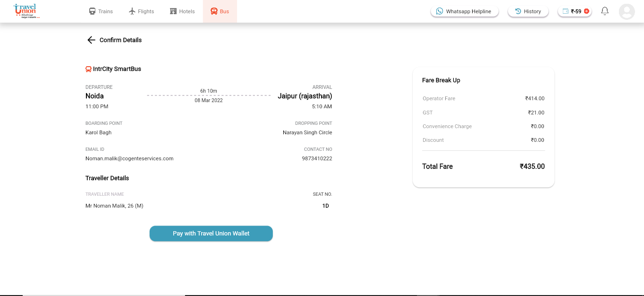This screenshot has width=644, height=296.
Task: Click traveller name Mr Noman Malik, 26 (M)
Action: [114, 206]
